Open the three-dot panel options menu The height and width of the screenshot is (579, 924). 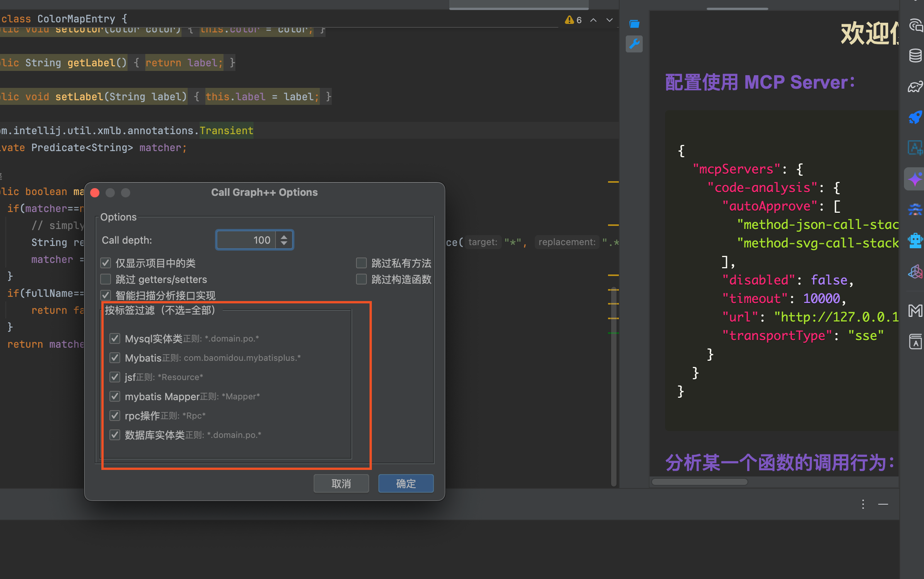click(x=863, y=504)
